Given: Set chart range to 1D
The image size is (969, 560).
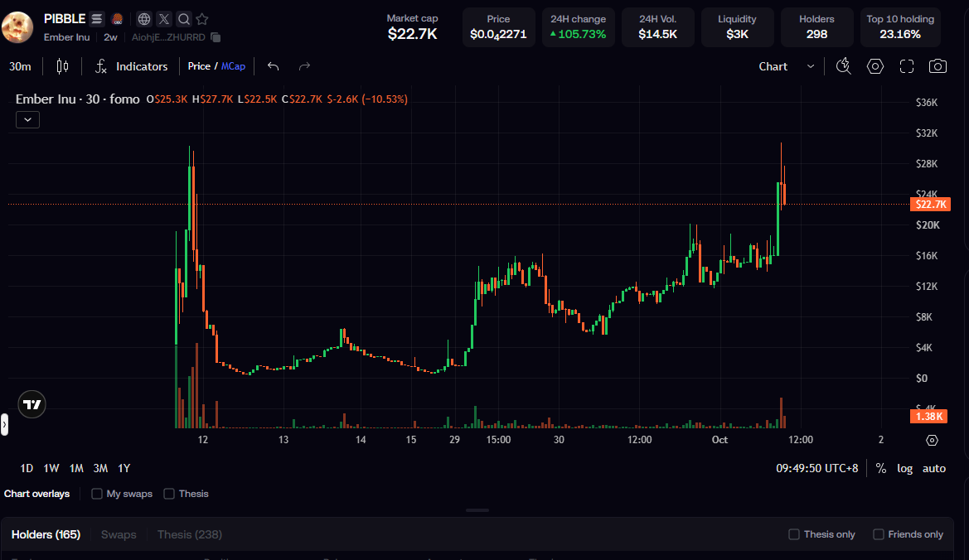Looking at the screenshot, I should click(27, 468).
